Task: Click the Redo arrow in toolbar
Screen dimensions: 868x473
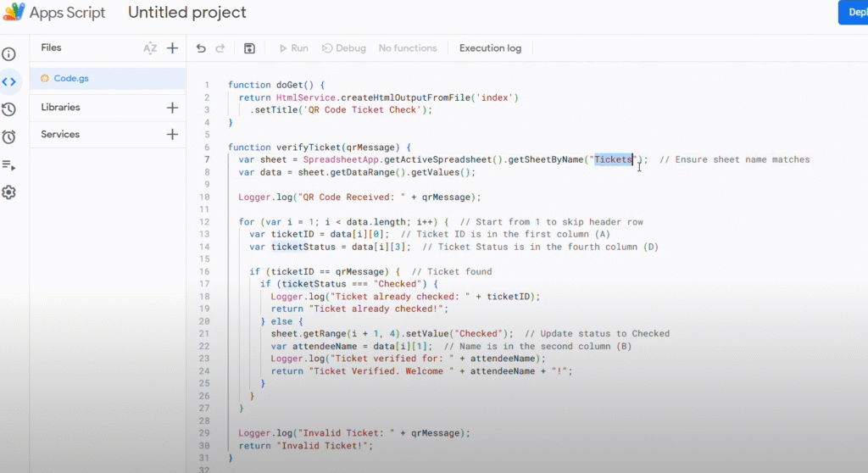Action: coord(220,48)
